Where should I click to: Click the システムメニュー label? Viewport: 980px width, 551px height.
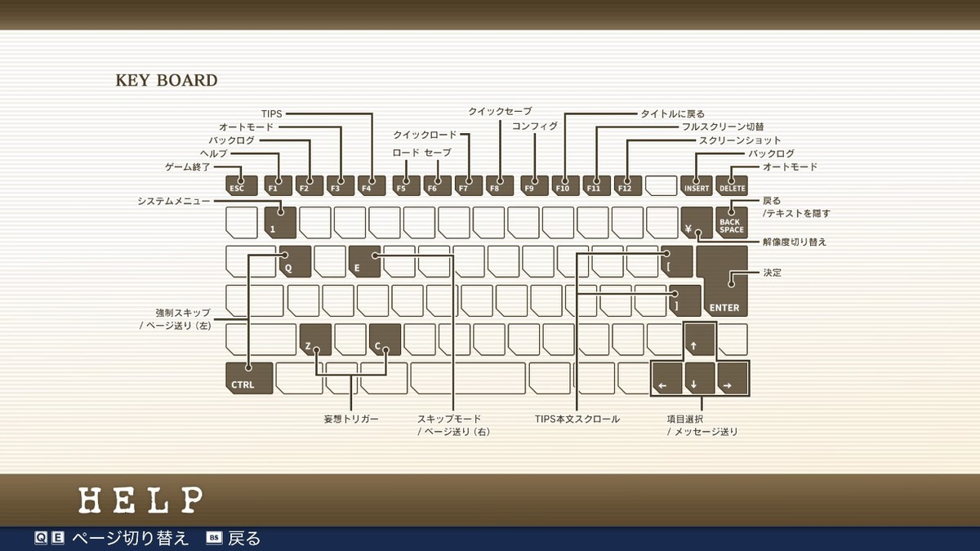tap(173, 200)
